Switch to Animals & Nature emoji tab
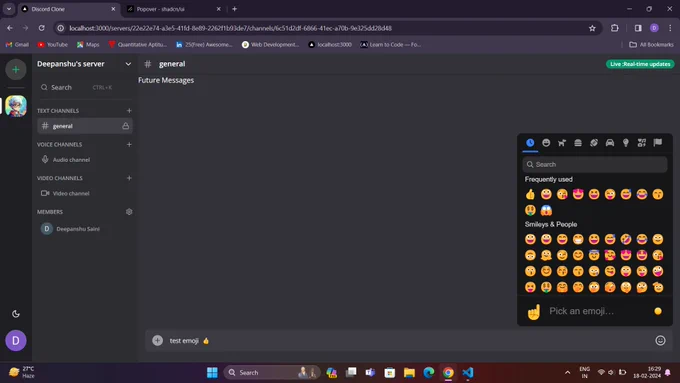Screen dimensions: 680x383 (562, 143)
